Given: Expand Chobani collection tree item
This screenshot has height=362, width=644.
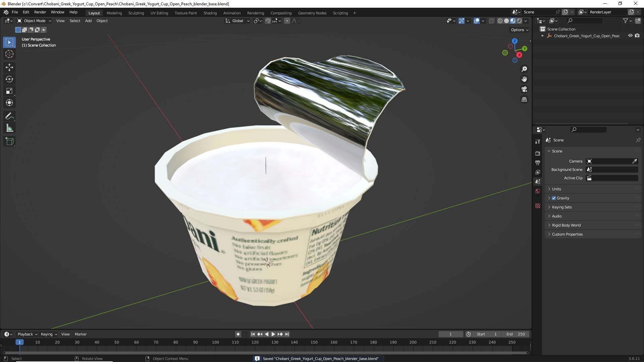Looking at the screenshot, I should coord(542,36).
